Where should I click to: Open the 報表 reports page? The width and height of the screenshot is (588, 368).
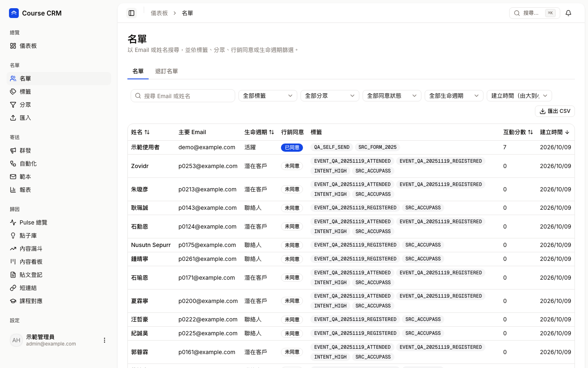click(x=59, y=190)
